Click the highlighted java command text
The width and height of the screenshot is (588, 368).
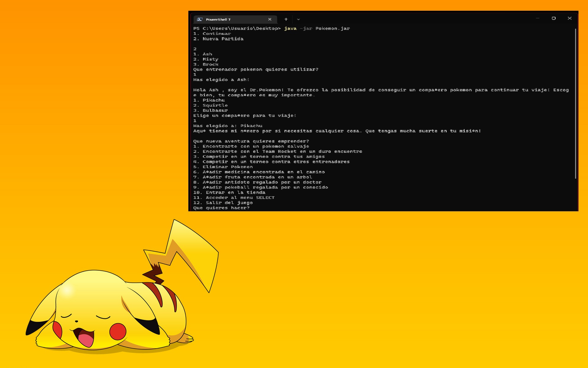290,28
